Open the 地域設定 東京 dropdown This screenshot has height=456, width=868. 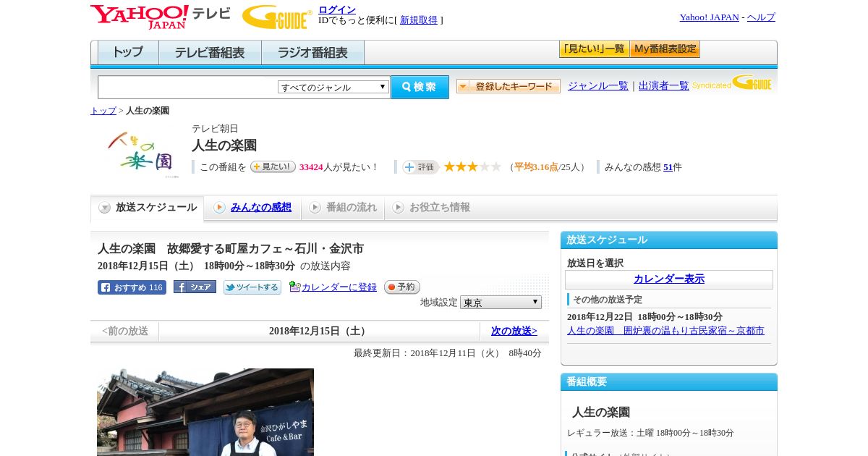pos(501,303)
